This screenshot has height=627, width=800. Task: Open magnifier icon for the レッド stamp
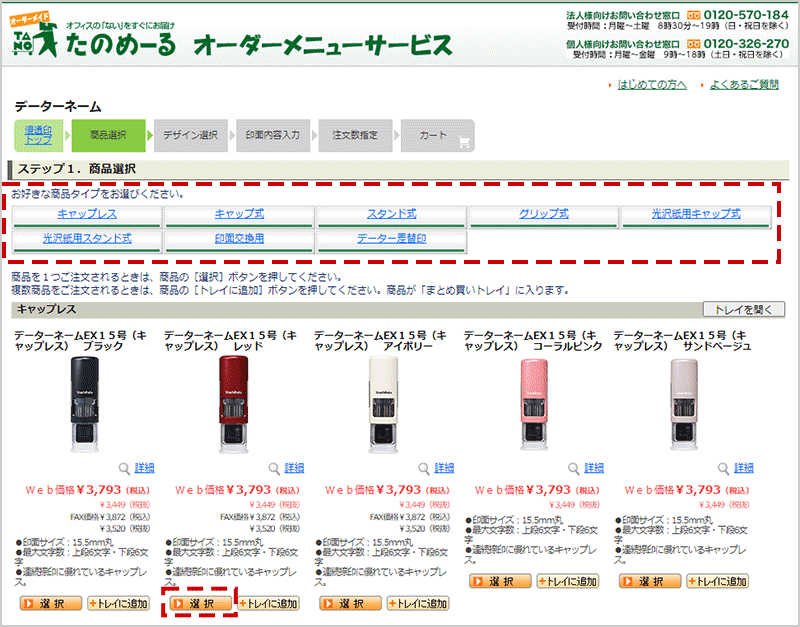(274, 468)
